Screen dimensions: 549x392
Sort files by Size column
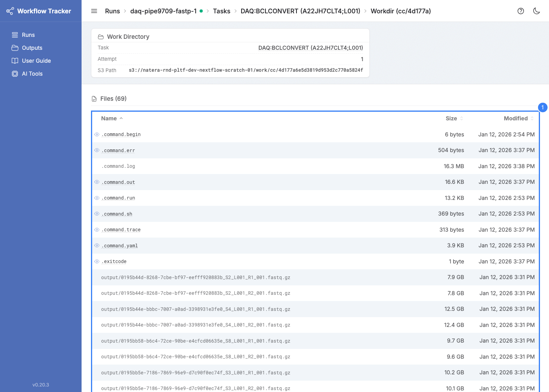(x=454, y=118)
